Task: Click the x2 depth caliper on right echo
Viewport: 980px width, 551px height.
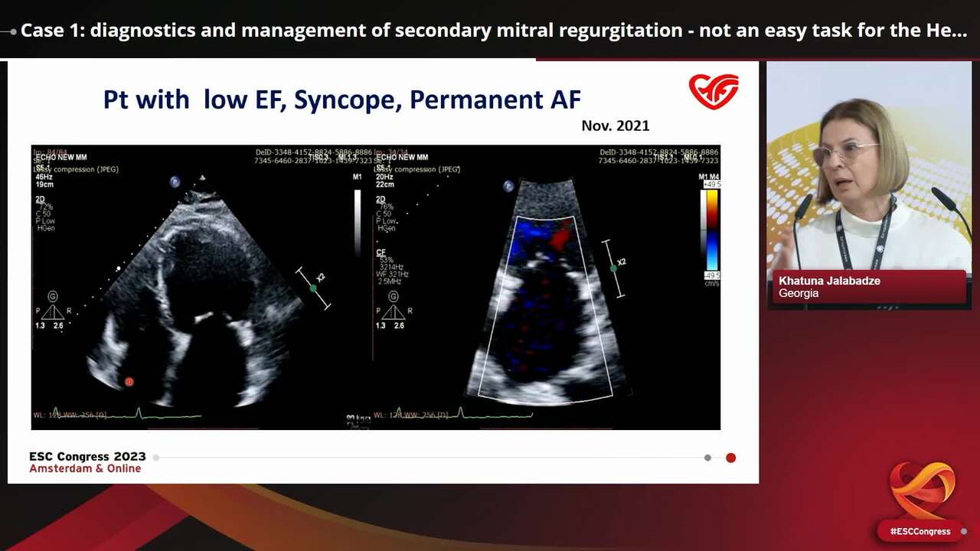Action: coord(615,268)
